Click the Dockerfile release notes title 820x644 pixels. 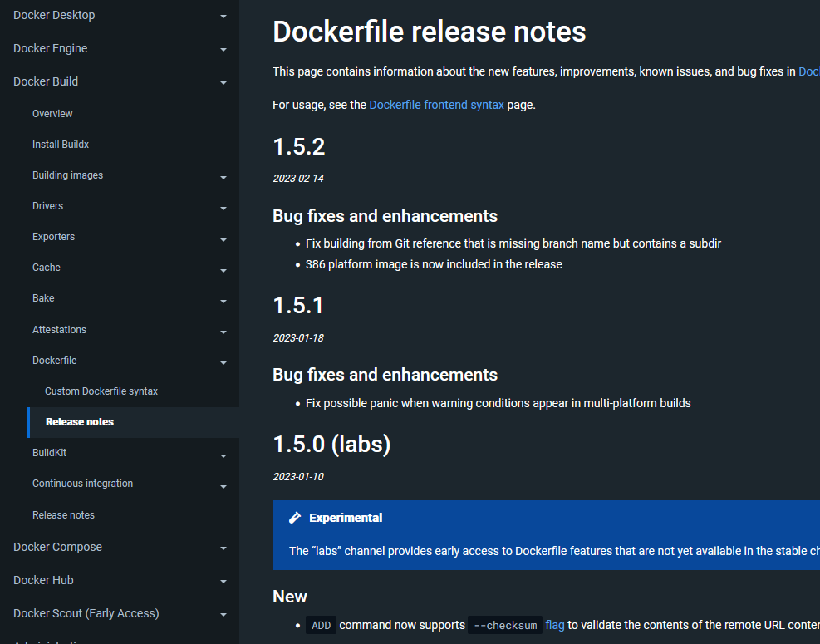(430, 32)
